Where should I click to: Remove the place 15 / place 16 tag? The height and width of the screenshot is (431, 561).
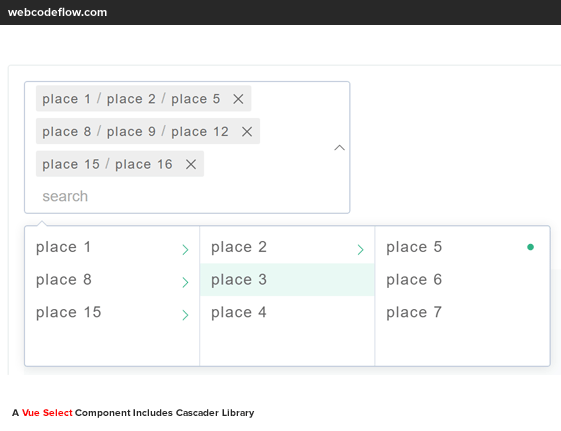click(x=191, y=165)
